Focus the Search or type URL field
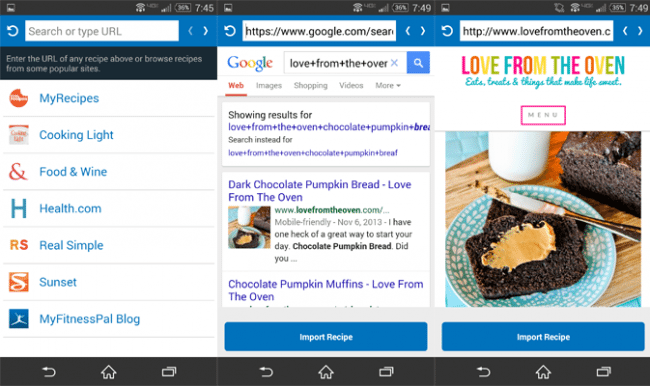The image size is (650, 386). pos(102,31)
